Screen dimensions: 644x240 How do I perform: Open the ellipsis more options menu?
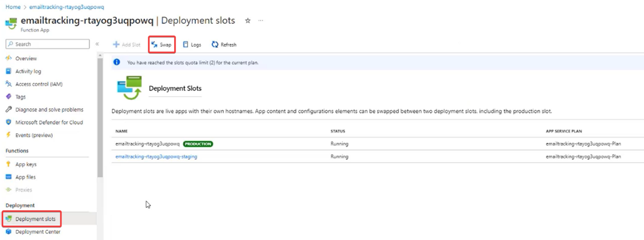point(260,20)
